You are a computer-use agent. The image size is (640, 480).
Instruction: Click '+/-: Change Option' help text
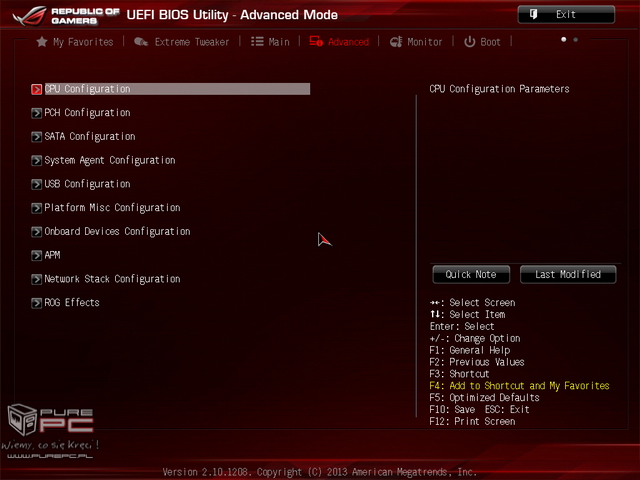475,338
